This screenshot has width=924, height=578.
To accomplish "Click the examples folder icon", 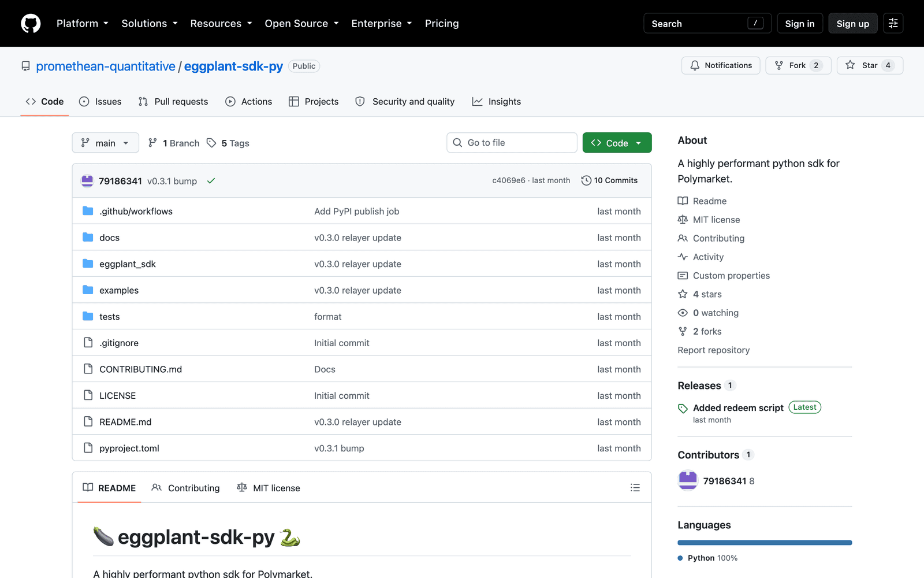I will 88,290.
